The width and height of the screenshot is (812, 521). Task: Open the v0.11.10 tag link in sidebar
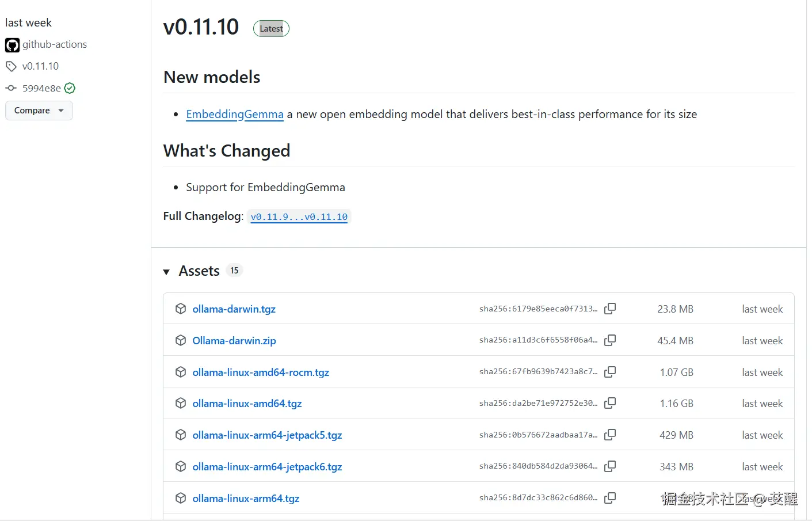click(40, 66)
